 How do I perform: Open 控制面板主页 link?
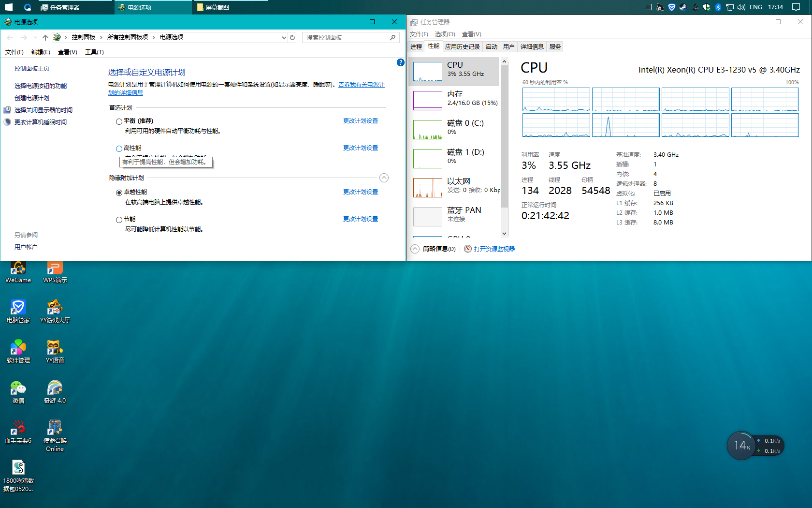coord(32,69)
